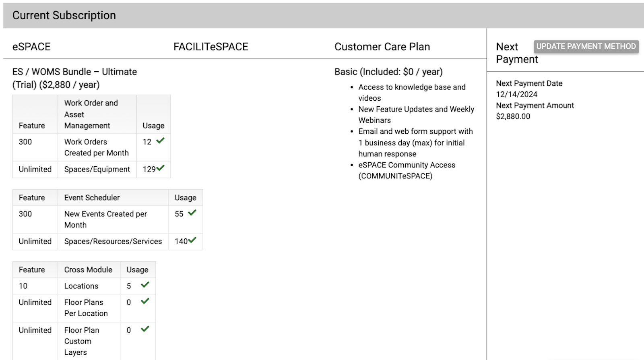Click the Event Scheduler table header
The height and width of the screenshot is (360, 644).
(x=92, y=198)
